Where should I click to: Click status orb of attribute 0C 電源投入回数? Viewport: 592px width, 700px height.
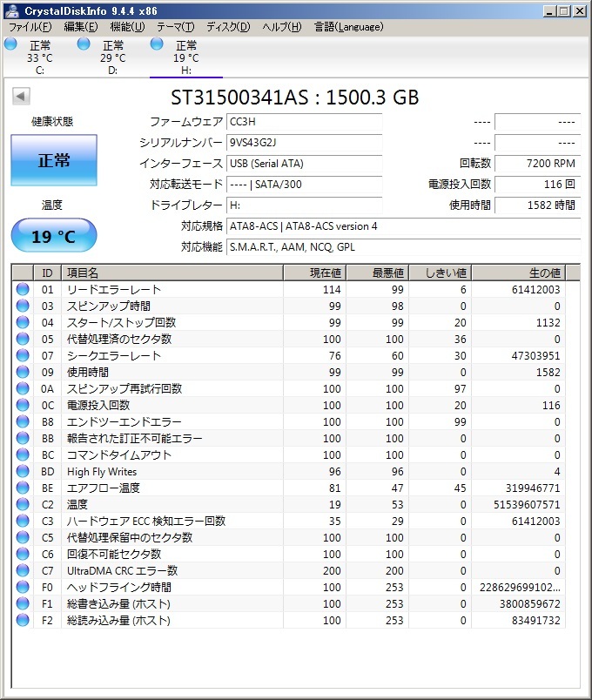coord(23,405)
